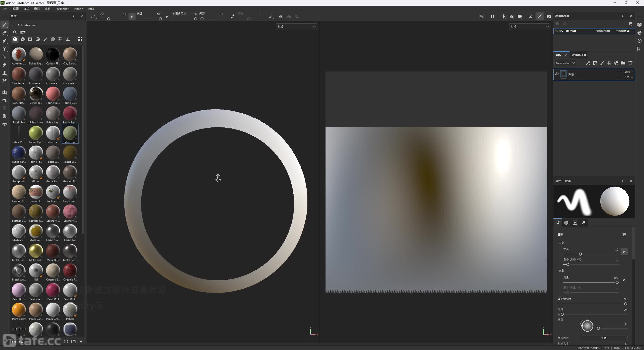This screenshot has width=644, height=350.
Task: Select the Clone stamp tool
Action: [4, 73]
